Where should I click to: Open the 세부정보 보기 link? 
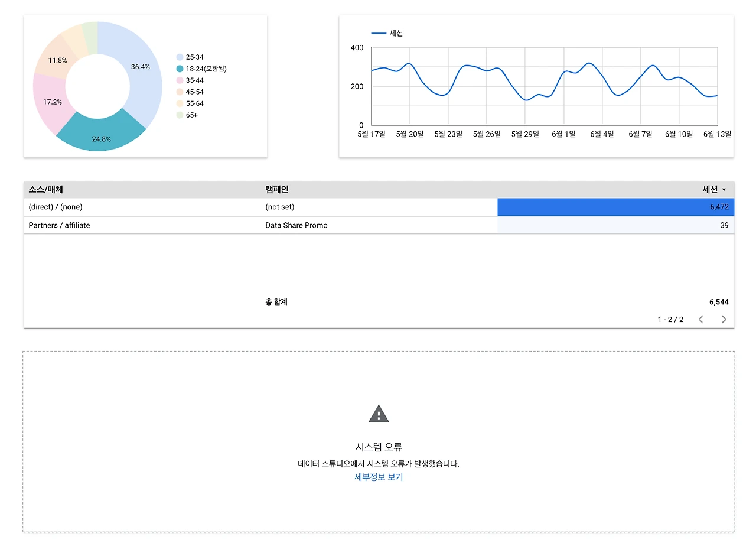tap(379, 477)
